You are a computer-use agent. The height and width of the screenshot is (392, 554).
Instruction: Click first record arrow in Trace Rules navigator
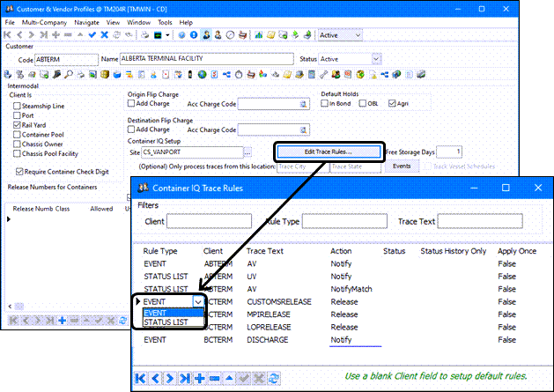click(x=141, y=377)
